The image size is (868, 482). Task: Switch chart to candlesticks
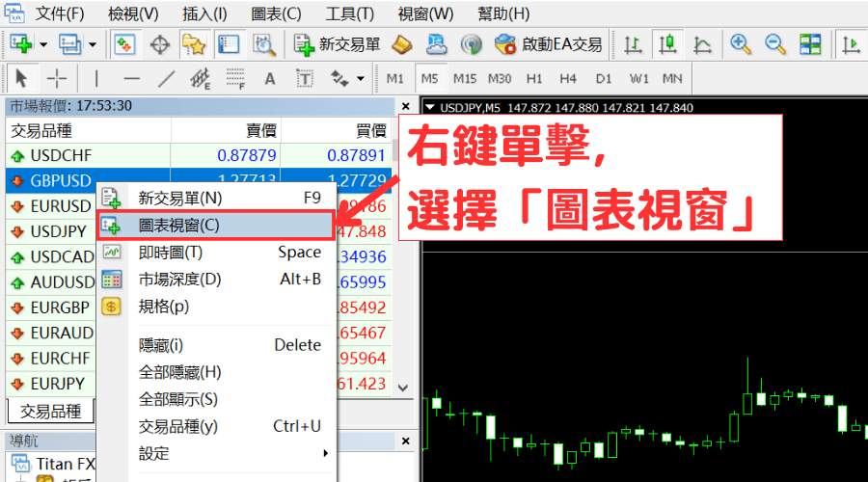pyautogui.click(x=667, y=44)
